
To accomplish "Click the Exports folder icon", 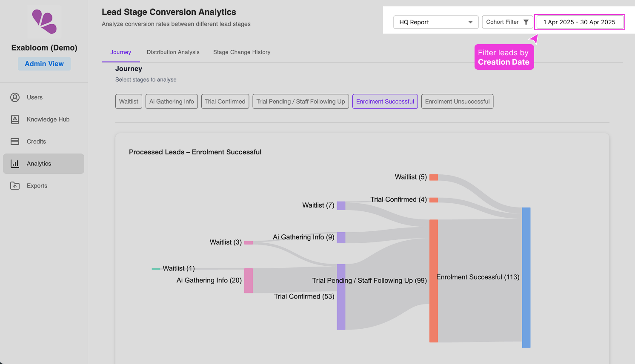I will [15, 186].
